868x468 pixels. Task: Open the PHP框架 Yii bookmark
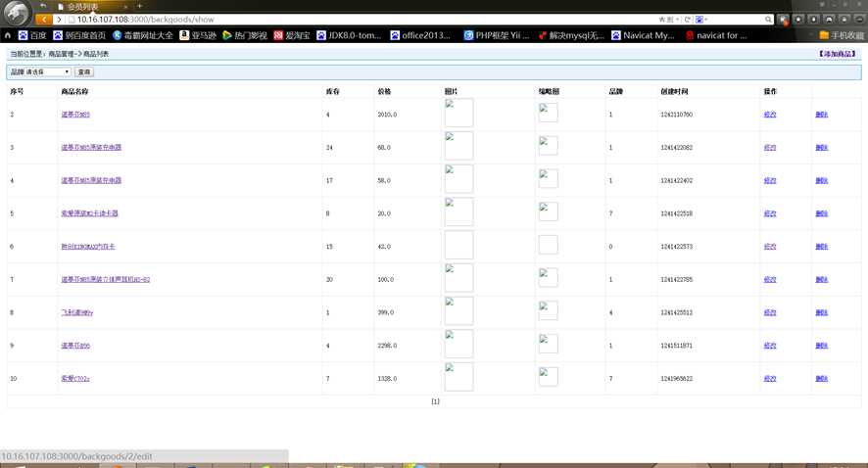[496, 35]
